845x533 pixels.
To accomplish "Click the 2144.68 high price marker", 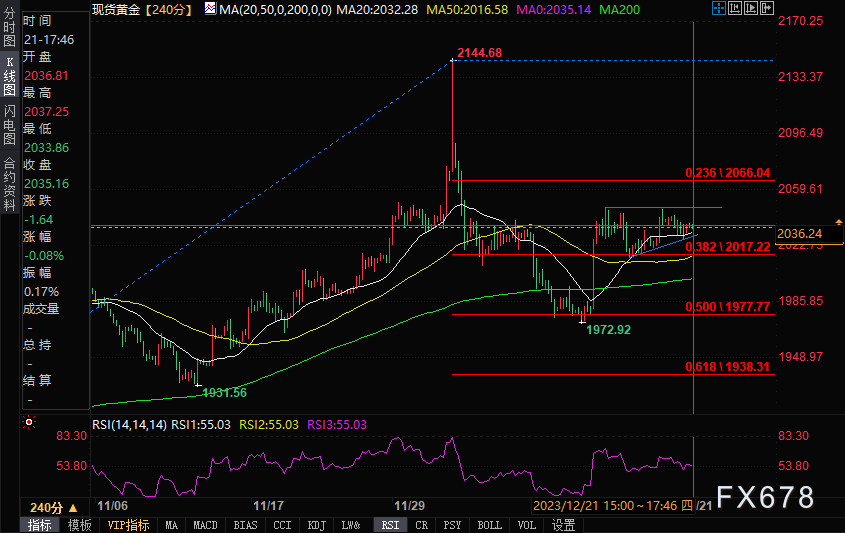I will coord(478,52).
